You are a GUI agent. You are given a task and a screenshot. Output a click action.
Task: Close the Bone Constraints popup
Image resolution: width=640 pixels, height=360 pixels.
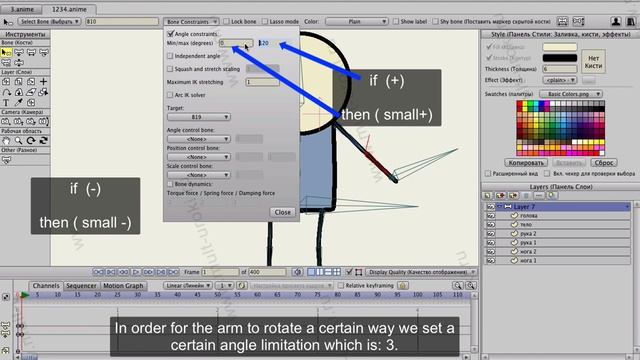coord(282,212)
